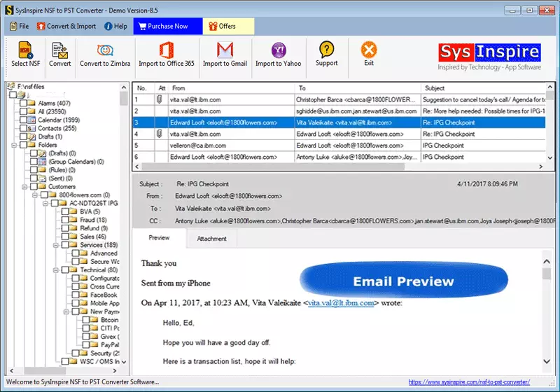Screen dimensions: 560x392
Task: Tick the Contacts (255) checkbox
Action: (x=23, y=128)
